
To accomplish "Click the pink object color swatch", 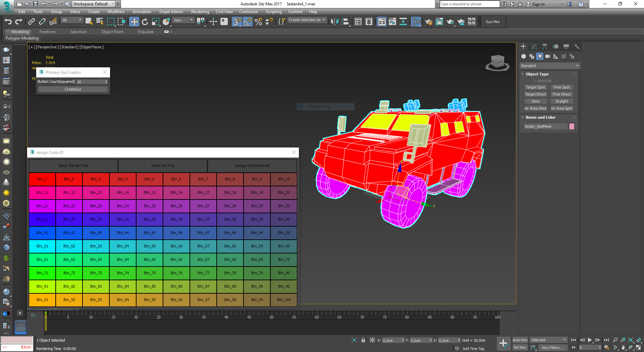I will (x=572, y=126).
